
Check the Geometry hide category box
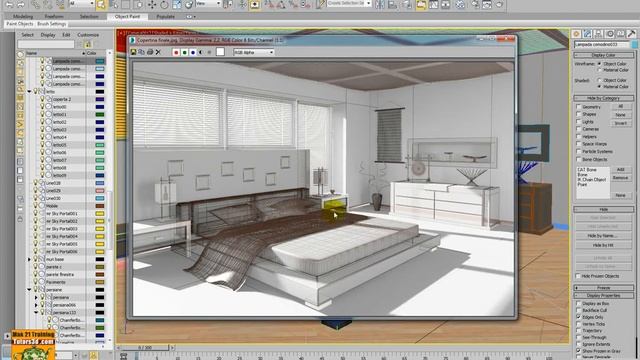[578, 107]
